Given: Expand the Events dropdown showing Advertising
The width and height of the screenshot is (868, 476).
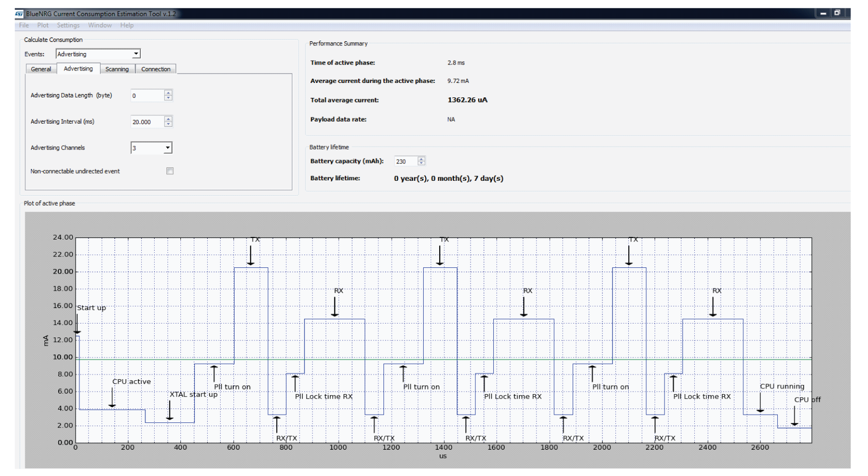Looking at the screenshot, I should tap(136, 54).
